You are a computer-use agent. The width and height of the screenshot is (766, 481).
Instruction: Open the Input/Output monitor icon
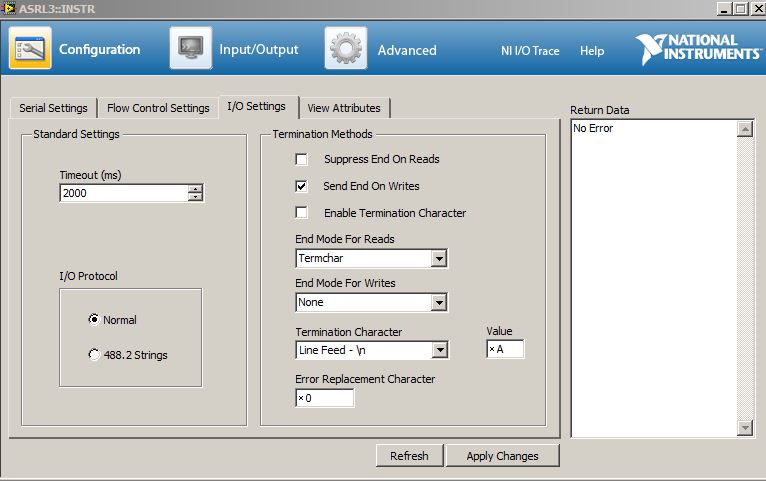point(191,48)
